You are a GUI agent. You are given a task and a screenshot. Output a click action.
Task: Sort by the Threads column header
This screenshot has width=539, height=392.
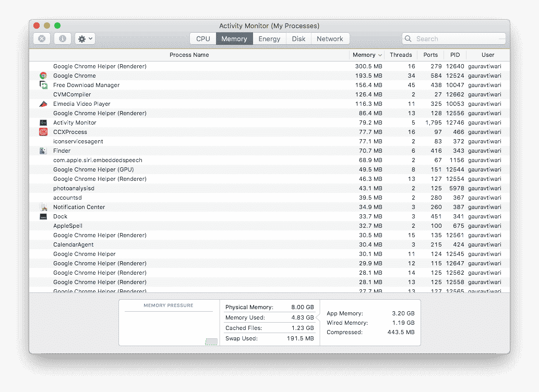tap(401, 55)
